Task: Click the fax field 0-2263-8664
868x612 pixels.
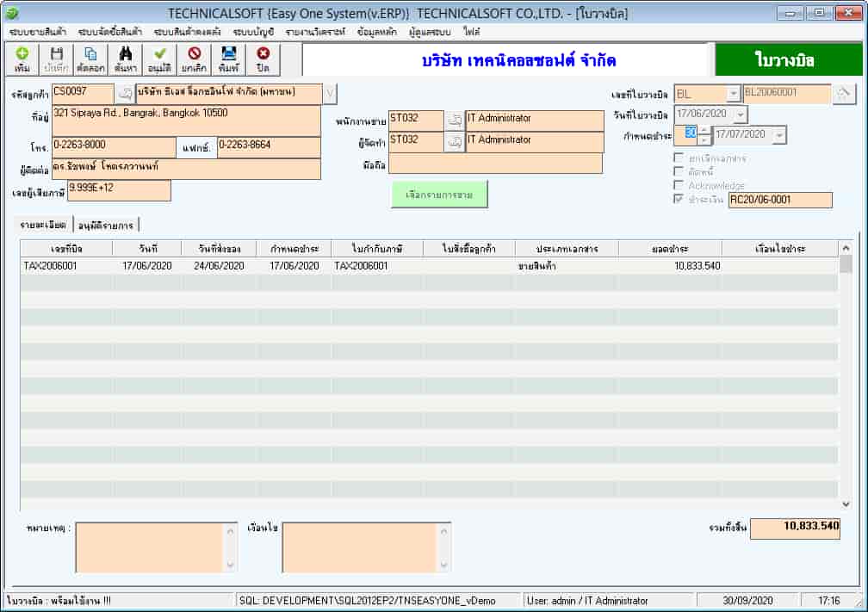Action: pos(269,147)
